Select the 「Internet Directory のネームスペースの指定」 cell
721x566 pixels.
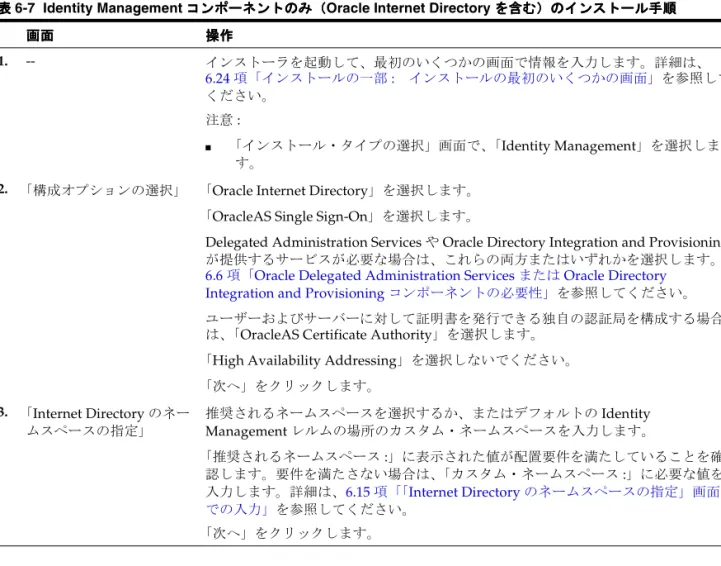[107, 422]
